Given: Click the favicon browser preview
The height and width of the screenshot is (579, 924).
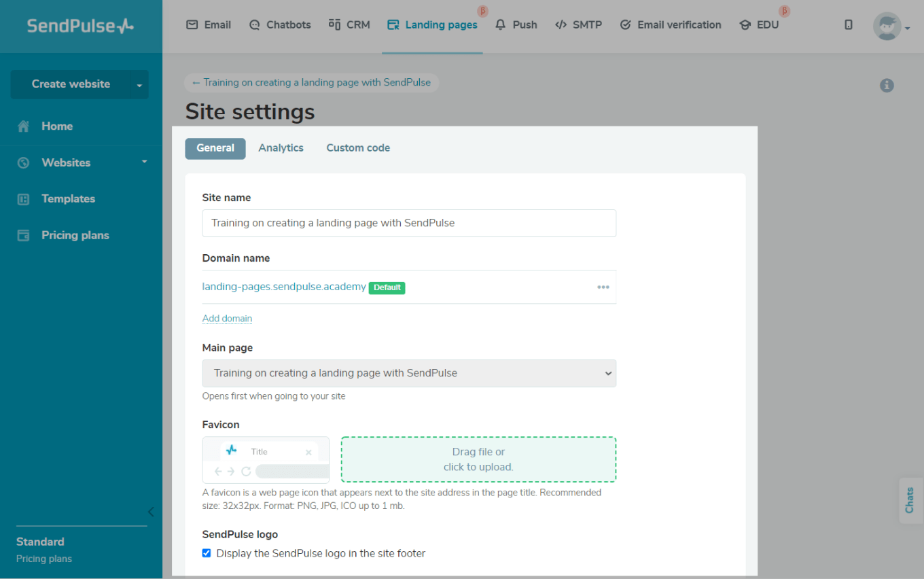Looking at the screenshot, I should click(x=266, y=460).
